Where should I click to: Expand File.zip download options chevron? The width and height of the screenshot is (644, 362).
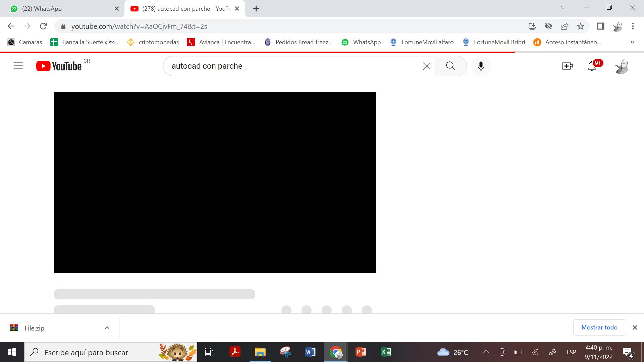point(107,328)
